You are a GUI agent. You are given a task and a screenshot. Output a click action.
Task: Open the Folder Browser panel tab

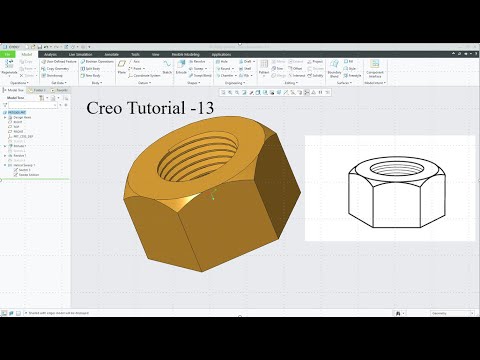[37, 90]
